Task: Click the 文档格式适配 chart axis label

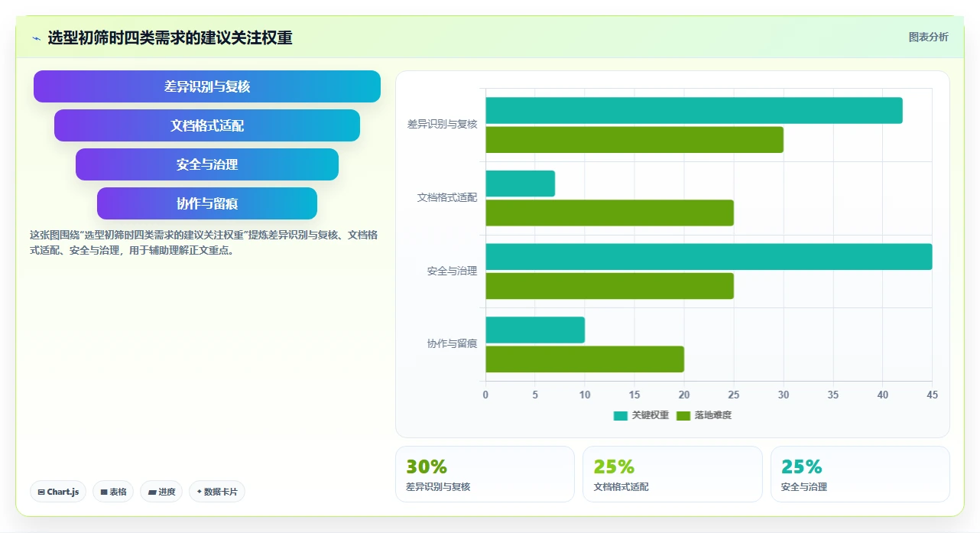Action: tap(446, 197)
